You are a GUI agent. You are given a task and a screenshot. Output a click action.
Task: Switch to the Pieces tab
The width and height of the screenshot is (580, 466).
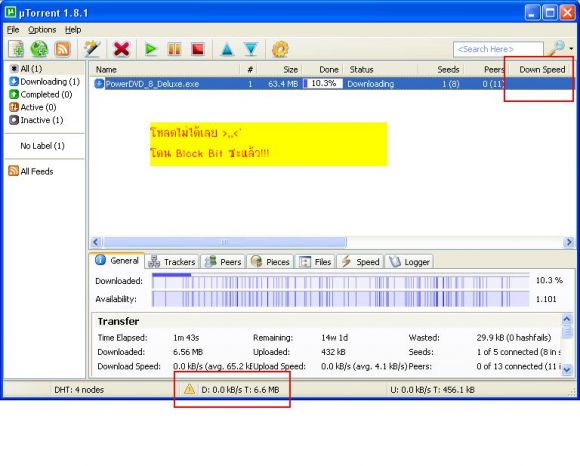coord(270,262)
